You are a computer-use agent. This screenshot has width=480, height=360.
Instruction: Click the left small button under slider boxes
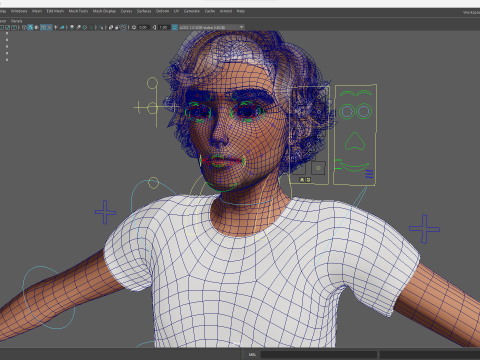tap(302, 180)
